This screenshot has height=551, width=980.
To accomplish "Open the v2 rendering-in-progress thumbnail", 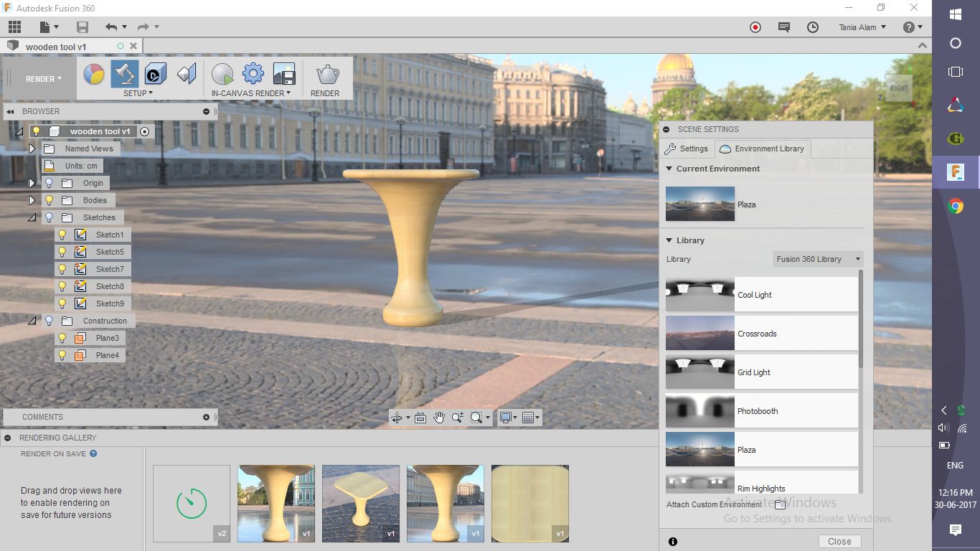I will coord(192,503).
